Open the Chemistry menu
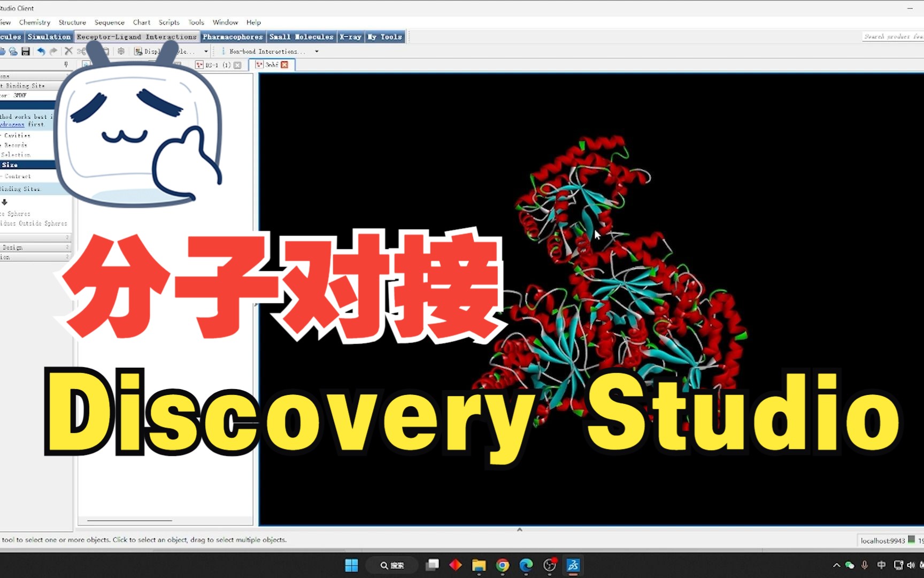This screenshot has height=578, width=924. pyautogui.click(x=34, y=22)
